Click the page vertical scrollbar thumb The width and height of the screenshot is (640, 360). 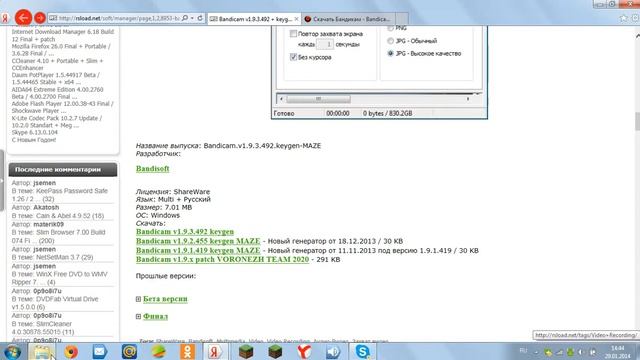637,122
